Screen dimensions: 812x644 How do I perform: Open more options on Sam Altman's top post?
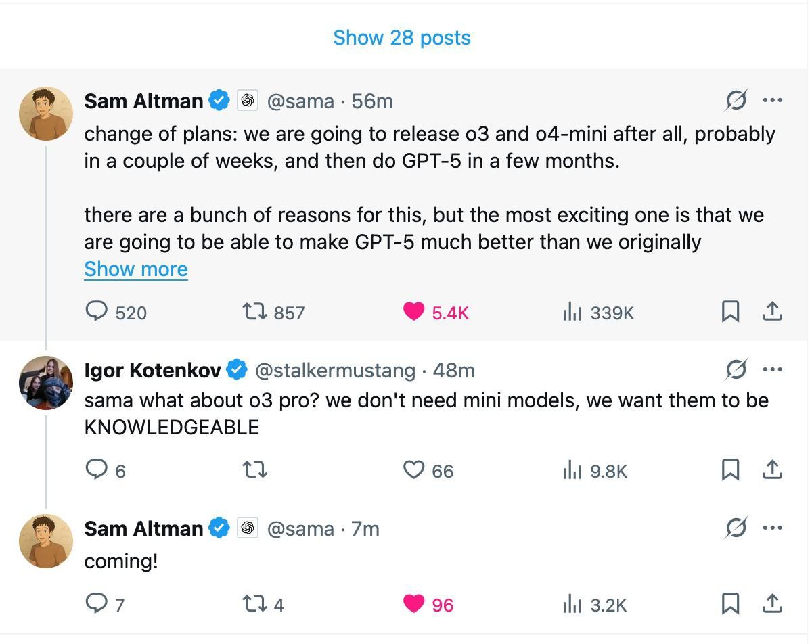click(772, 101)
